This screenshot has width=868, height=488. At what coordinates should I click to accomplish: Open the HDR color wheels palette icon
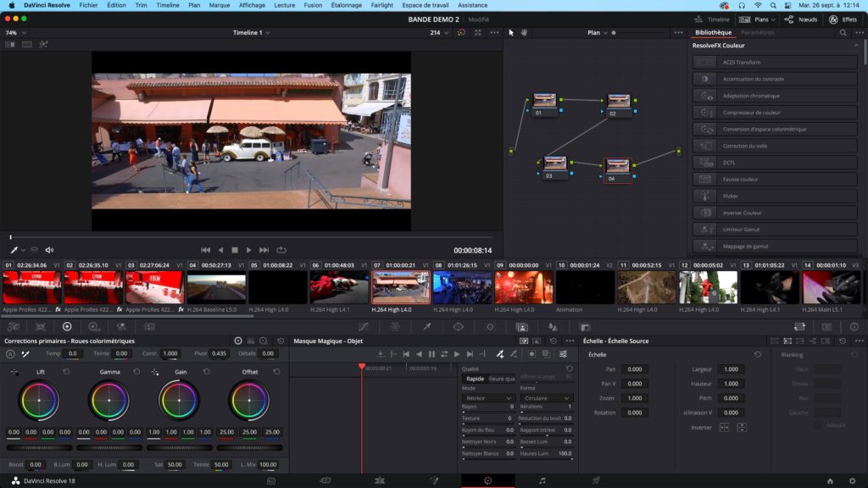(93, 327)
